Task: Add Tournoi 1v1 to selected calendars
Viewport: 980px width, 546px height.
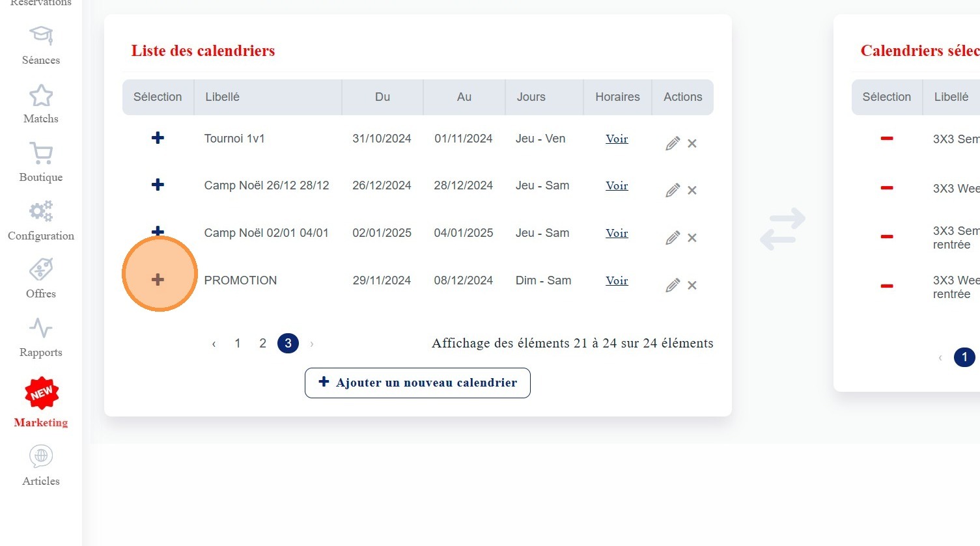Action: coord(158,138)
